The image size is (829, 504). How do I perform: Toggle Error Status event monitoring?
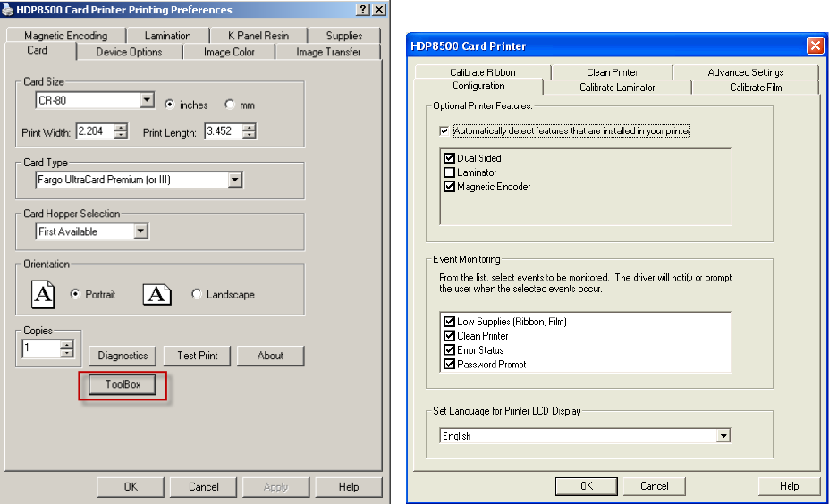point(450,349)
